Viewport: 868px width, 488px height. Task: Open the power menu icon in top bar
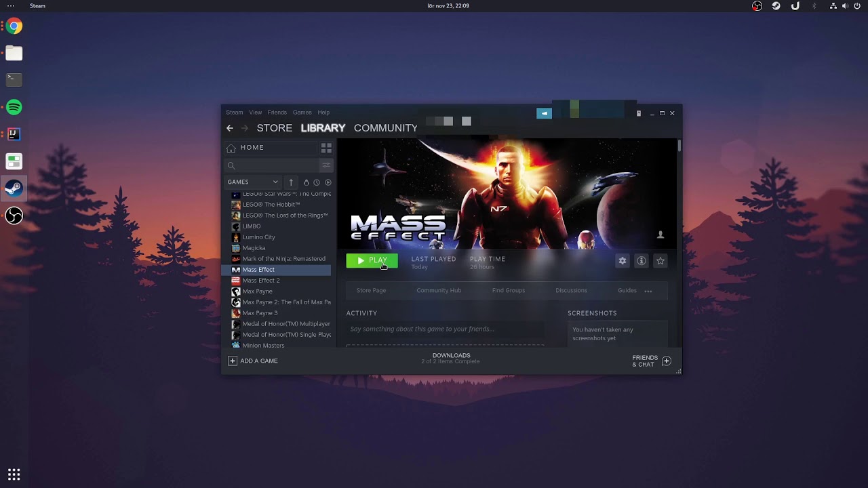(x=857, y=6)
